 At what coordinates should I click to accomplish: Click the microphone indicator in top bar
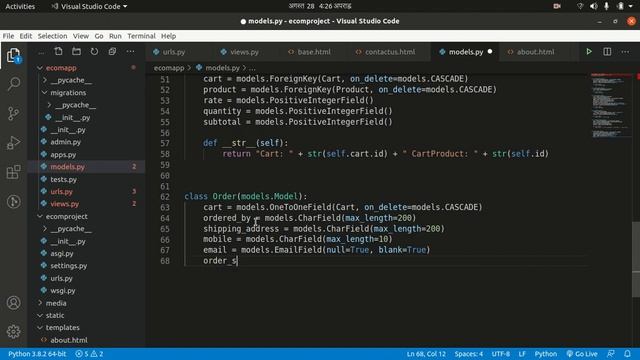607,6
